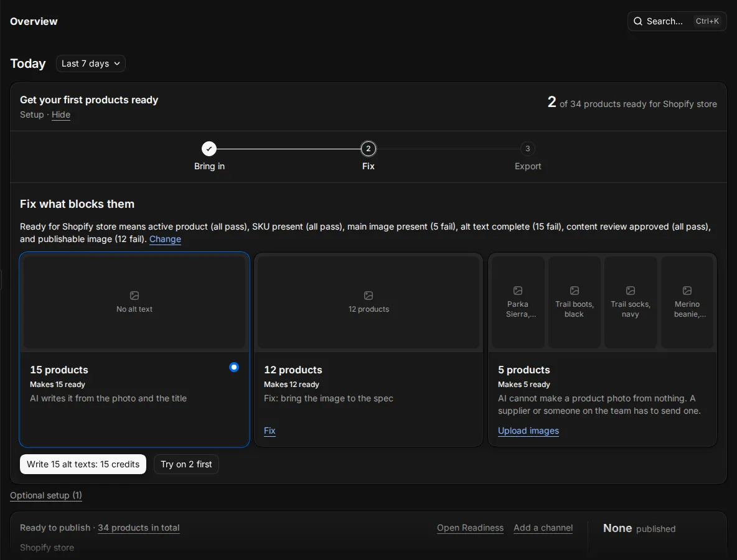Image resolution: width=737 pixels, height=560 pixels.
Task: Click the Open Readiness link
Action: [x=470, y=528]
